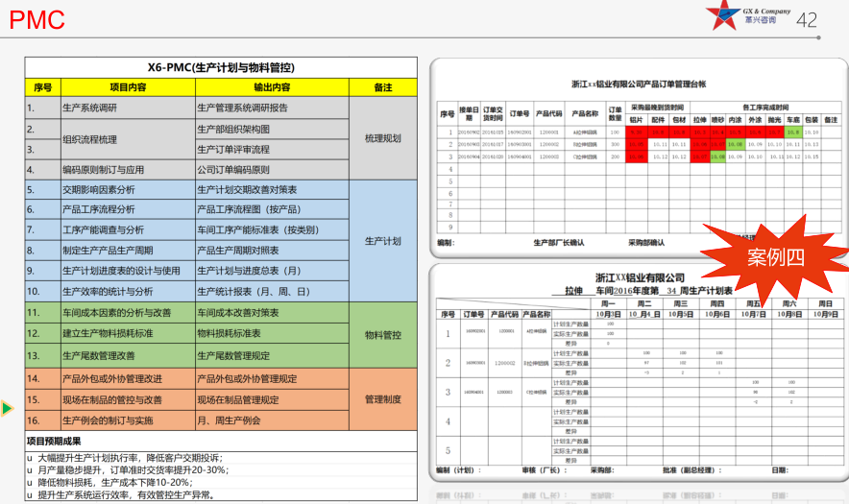This screenshot has height=504, width=849.
Task: Select the 产品外包或外协管理规定 cell
Action: (272, 378)
